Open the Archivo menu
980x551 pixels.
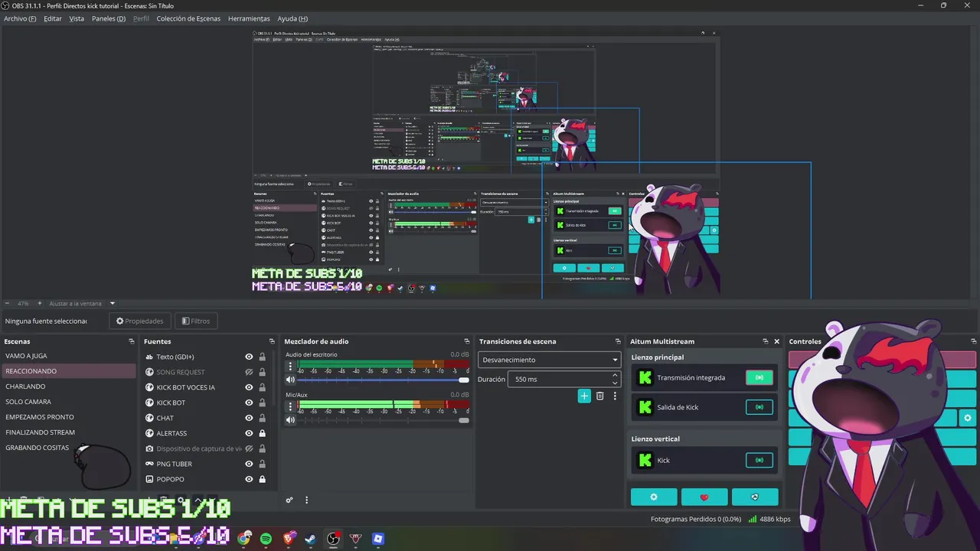[20, 18]
